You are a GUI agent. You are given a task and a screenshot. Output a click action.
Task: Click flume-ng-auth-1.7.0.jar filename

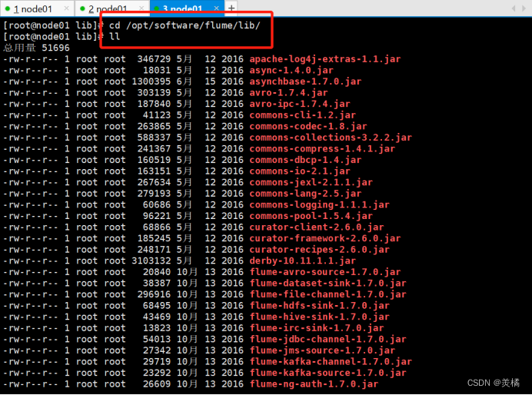(314, 383)
